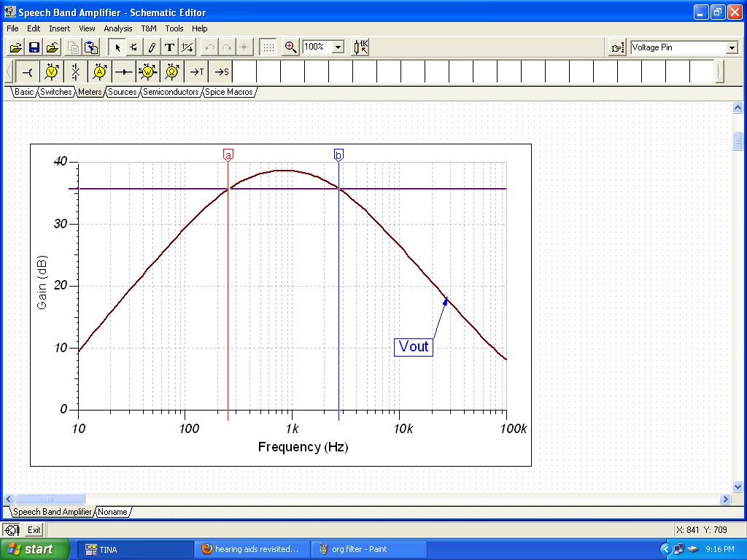The image size is (747, 560).
Task: Open the Analysis menu
Action: (x=117, y=28)
